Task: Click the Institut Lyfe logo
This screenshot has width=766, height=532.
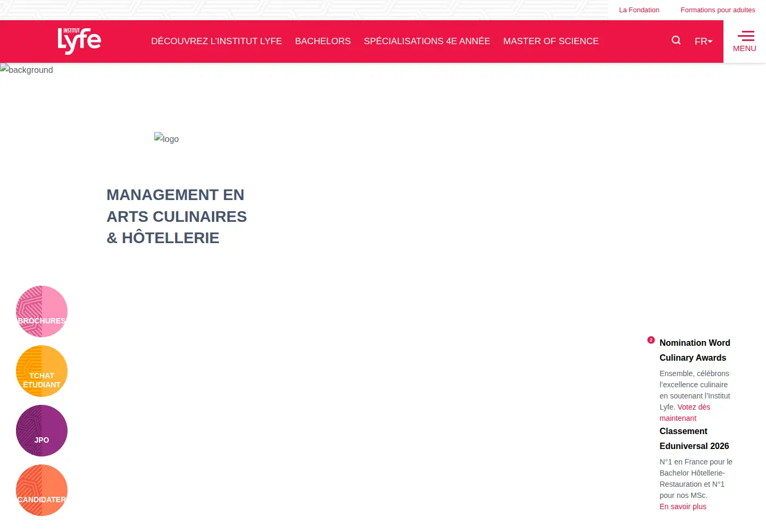Action: click(x=79, y=41)
